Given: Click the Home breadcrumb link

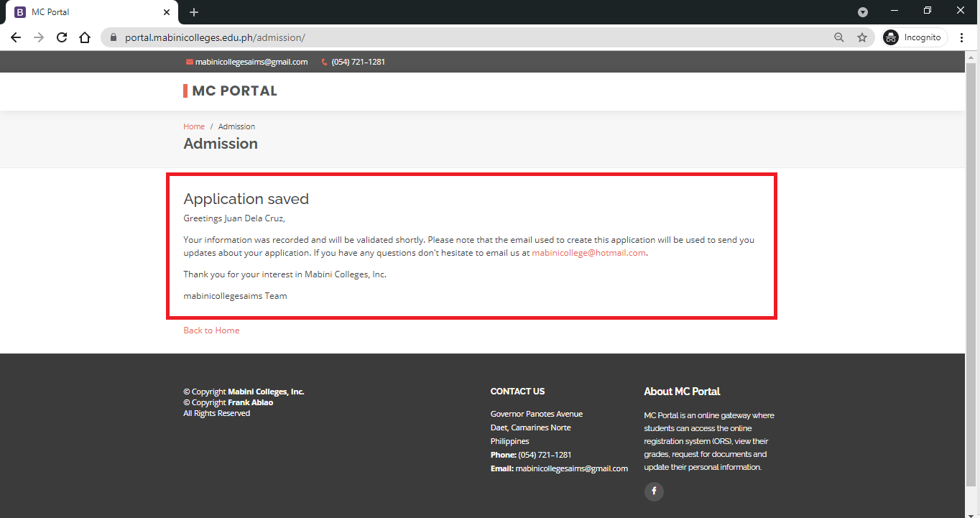Looking at the screenshot, I should 194,126.
